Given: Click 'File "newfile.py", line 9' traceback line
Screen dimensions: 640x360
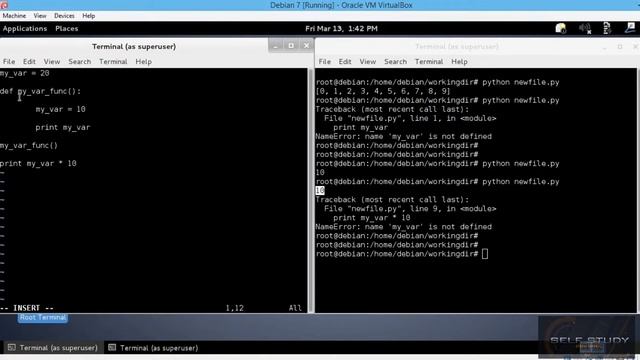Looking at the screenshot, I should [410, 209].
